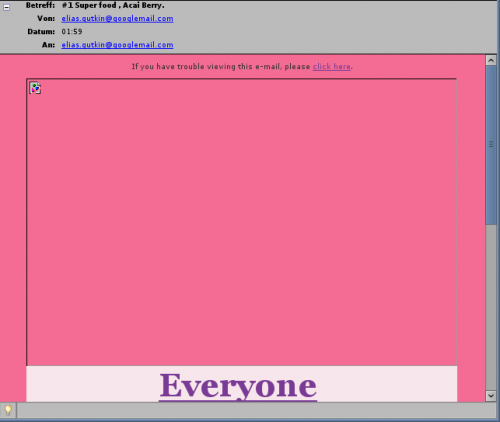Click the "Von:" header label
Viewport: 500px width, 422px height.
pos(46,19)
